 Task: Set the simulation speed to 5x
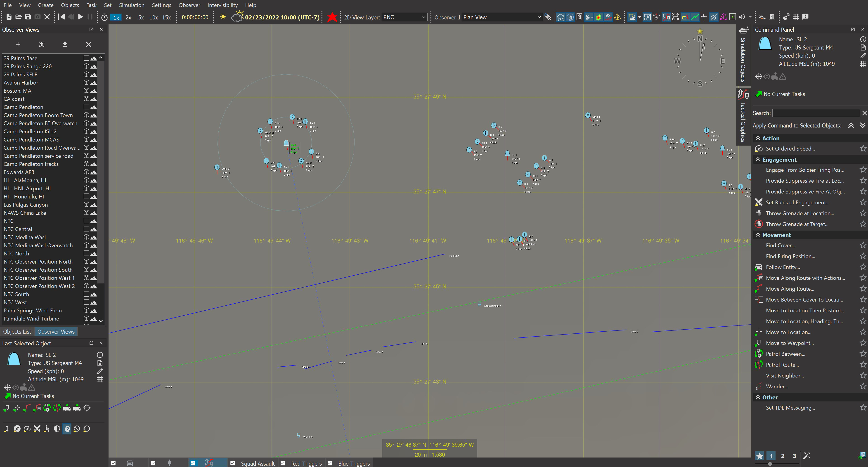pos(141,18)
